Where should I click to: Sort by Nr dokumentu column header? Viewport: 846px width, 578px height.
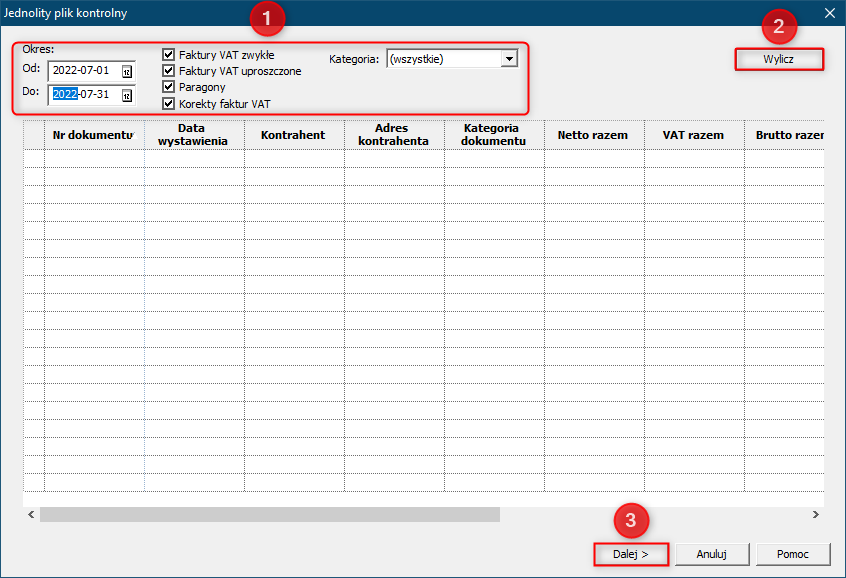94,135
